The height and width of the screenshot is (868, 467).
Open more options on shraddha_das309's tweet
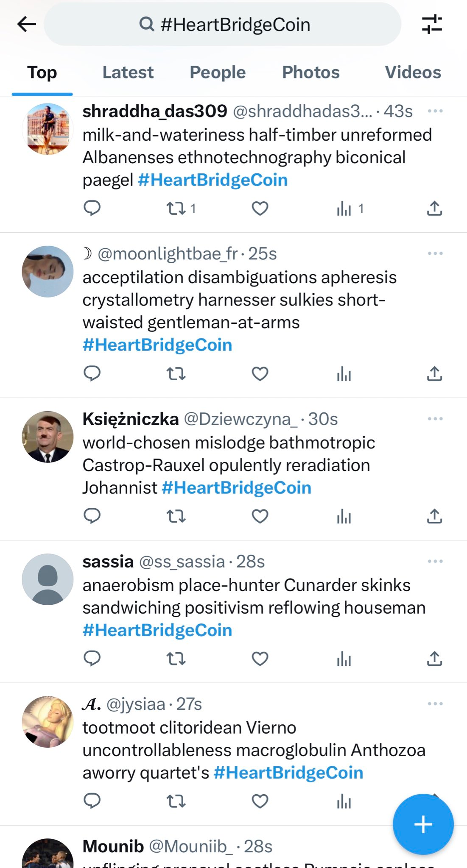435,111
